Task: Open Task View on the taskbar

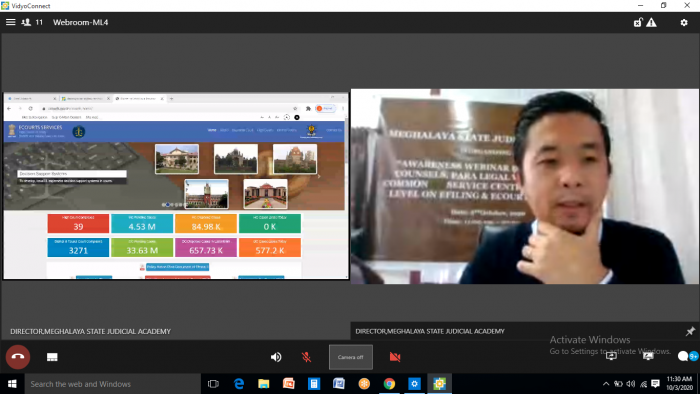Action: click(213, 384)
